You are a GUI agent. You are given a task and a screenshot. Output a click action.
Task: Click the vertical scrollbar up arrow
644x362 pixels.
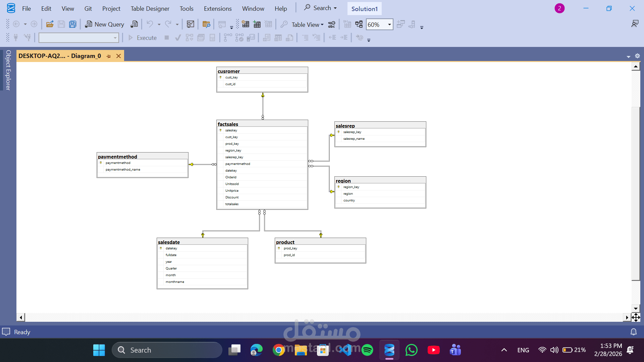coord(636,67)
